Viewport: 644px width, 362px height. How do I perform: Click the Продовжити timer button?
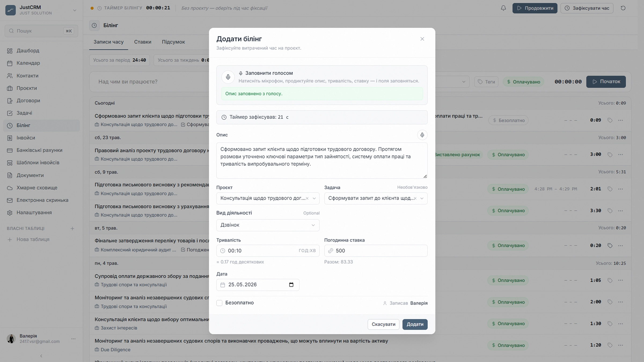click(x=535, y=8)
